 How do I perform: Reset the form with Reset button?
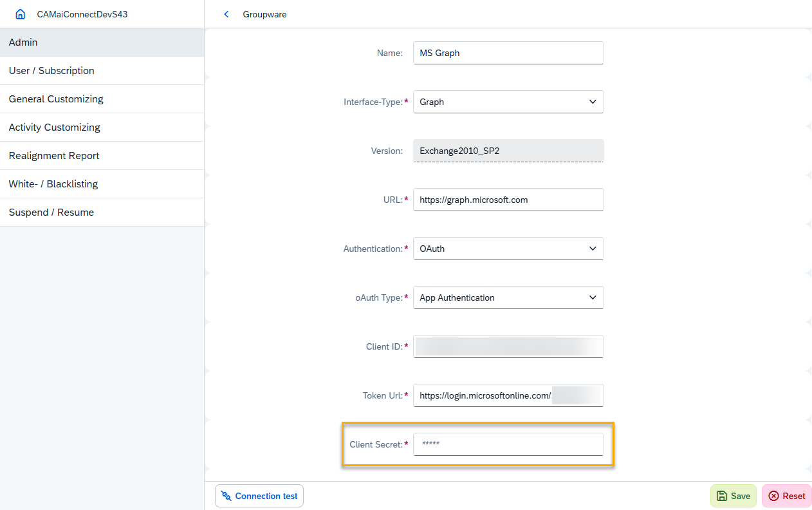[786, 496]
